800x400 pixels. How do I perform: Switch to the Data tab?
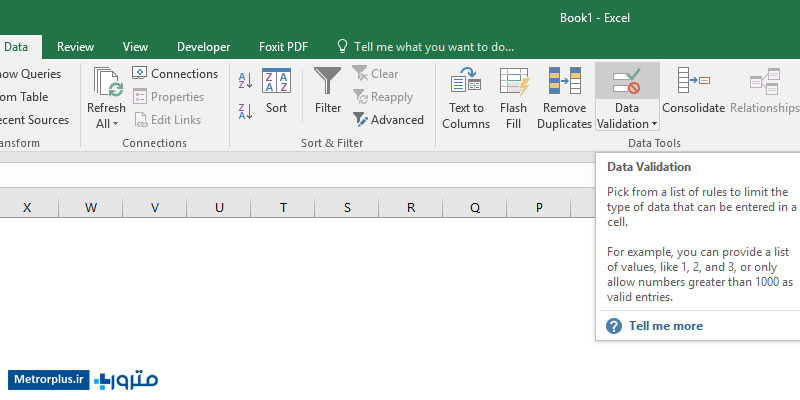click(x=16, y=47)
